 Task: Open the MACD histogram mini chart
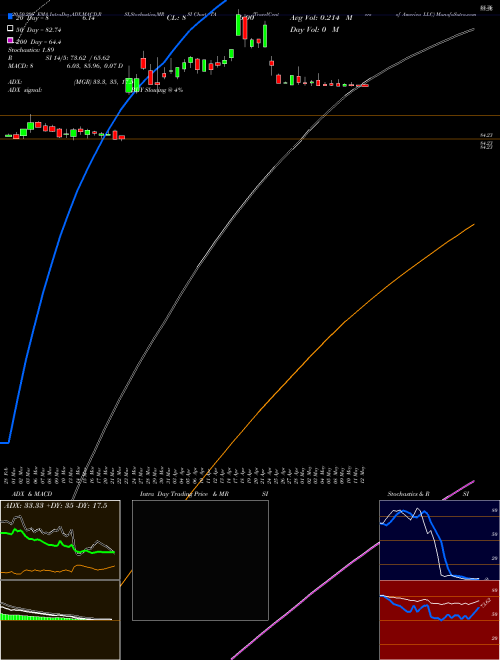pyautogui.click(x=60, y=620)
